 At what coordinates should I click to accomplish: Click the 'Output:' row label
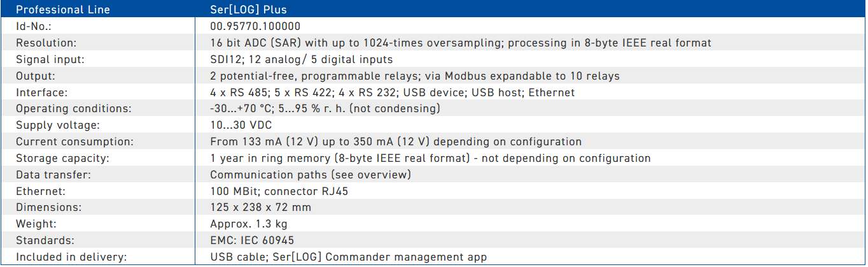pos(36,76)
